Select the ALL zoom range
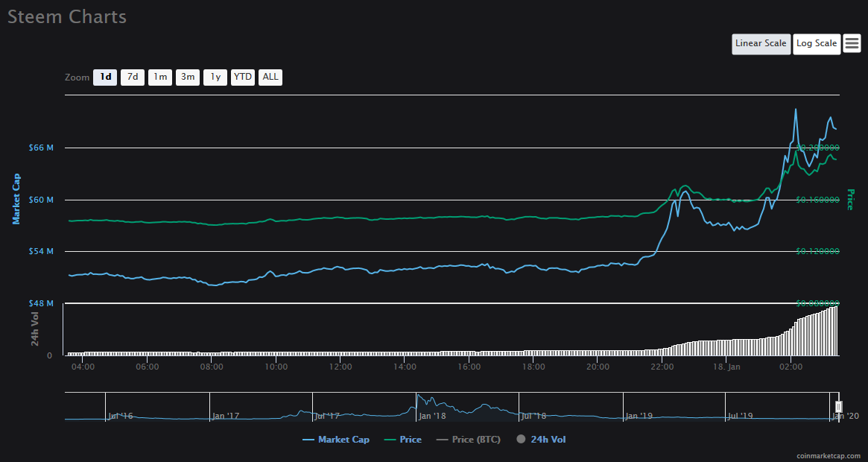 click(270, 77)
